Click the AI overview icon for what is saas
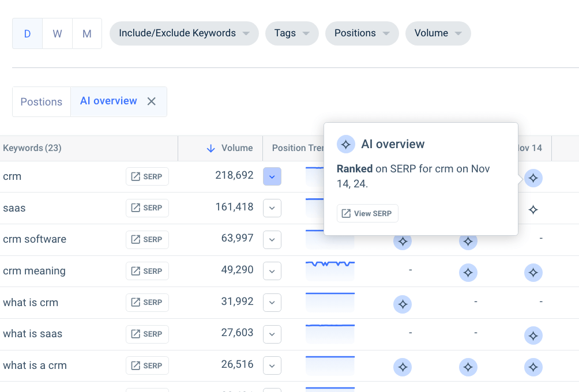 (x=533, y=335)
